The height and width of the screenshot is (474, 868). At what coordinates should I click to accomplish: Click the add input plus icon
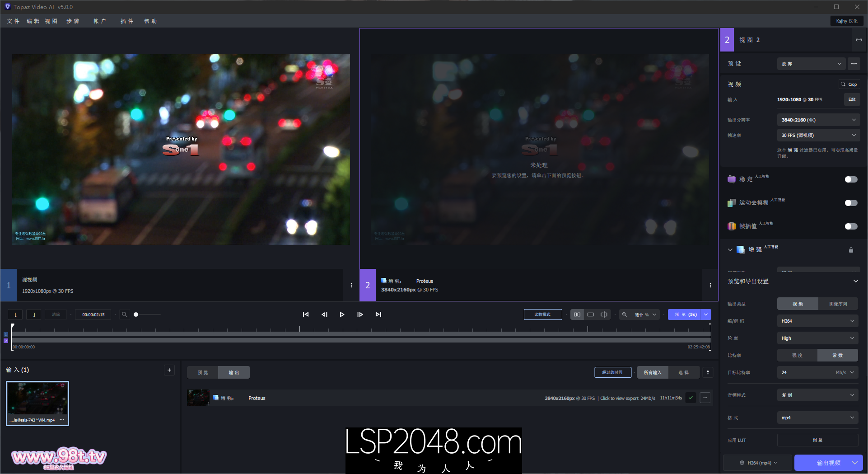(169, 370)
